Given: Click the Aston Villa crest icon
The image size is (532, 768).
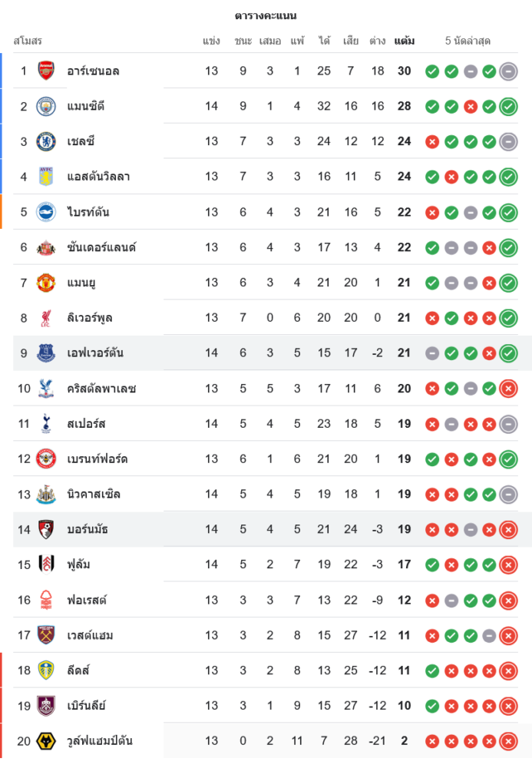Looking at the screenshot, I should tap(46, 177).
